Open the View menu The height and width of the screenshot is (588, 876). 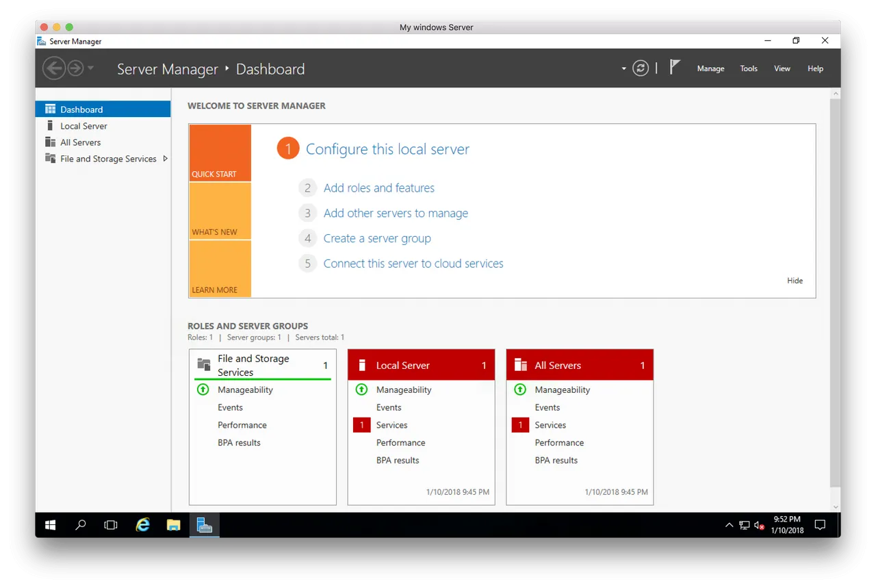click(x=782, y=68)
